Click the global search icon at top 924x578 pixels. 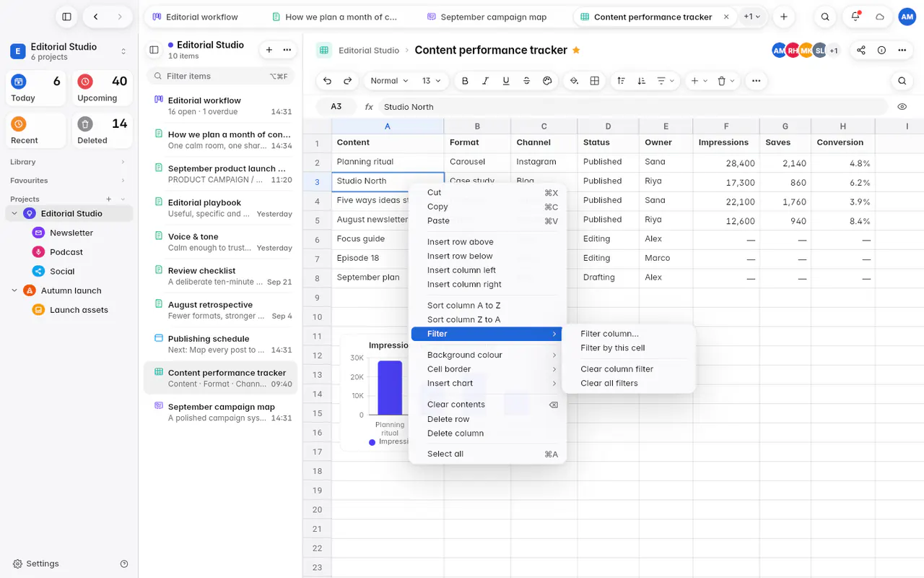pyautogui.click(x=825, y=17)
